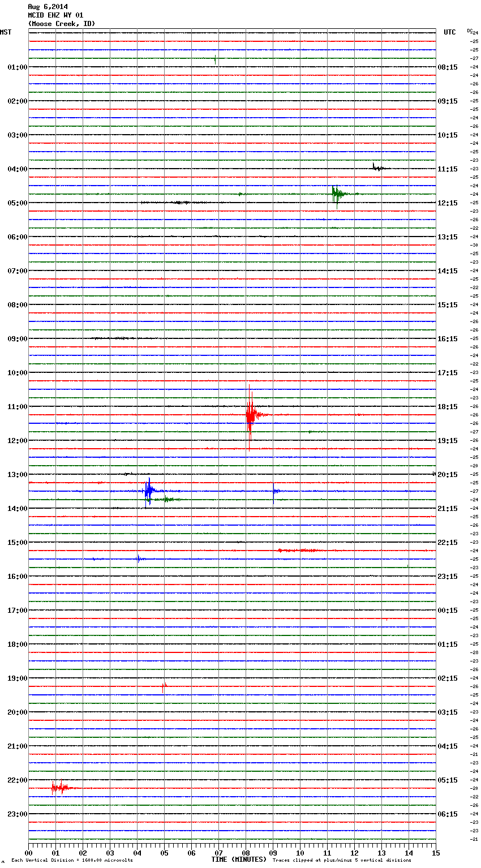This screenshot has width=481, height=868.
Task: Click the 15:00 MST time label
Action: click(17, 543)
